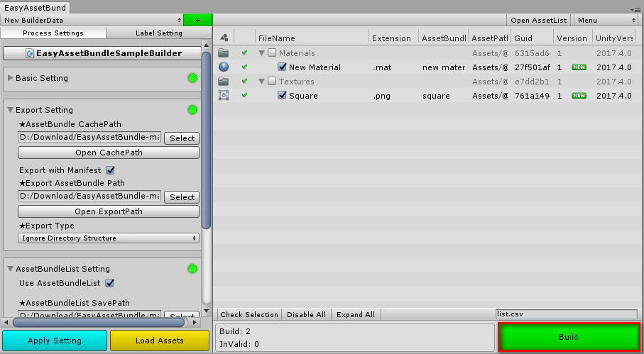Click the Expand All button

[356, 314]
